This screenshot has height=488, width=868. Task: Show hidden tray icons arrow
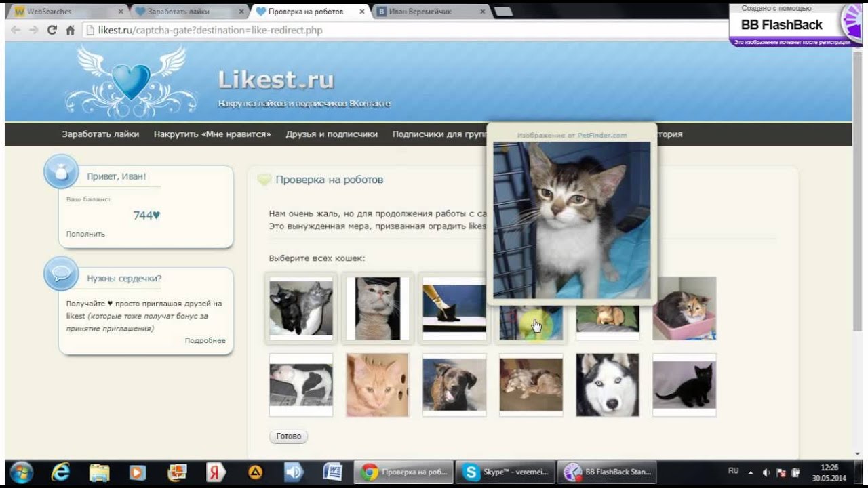751,472
